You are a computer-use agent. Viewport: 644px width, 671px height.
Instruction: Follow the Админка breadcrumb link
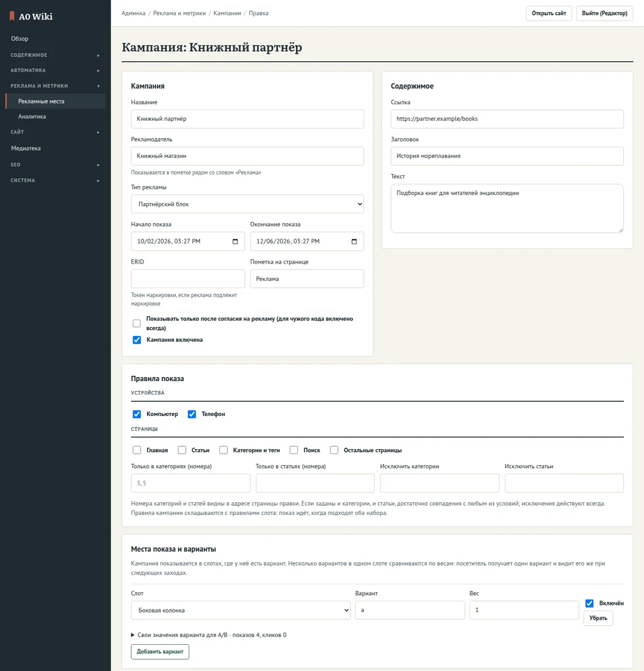tap(134, 13)
